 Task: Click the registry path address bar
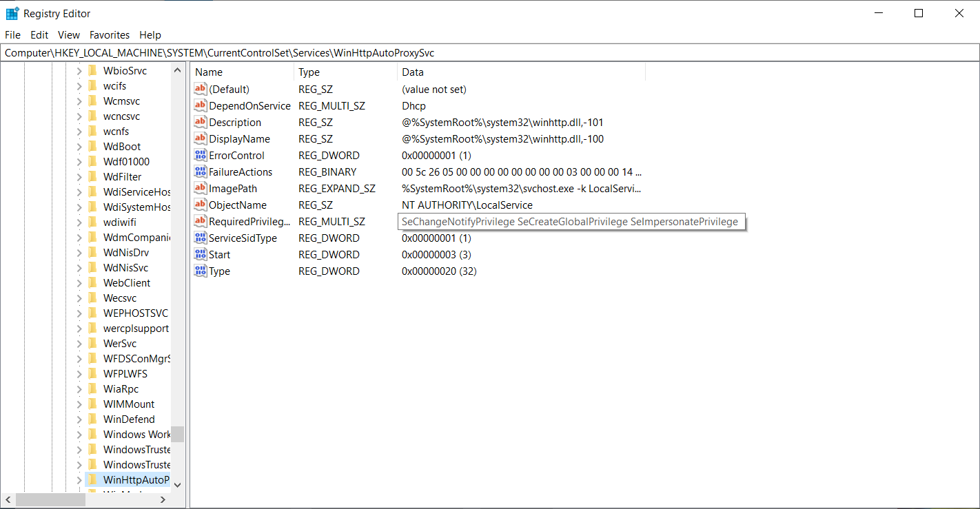[490, 52]
